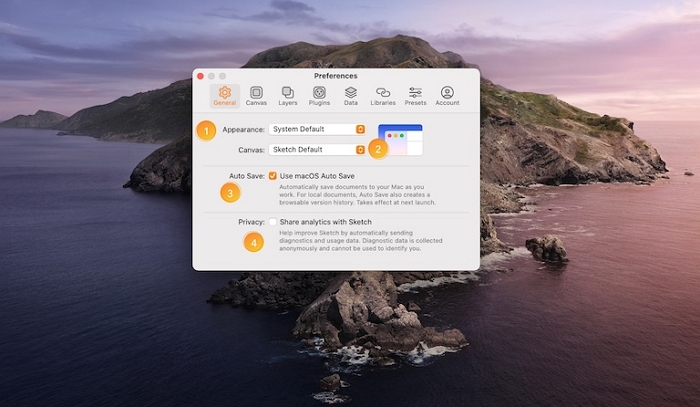Open the General preferences pane
Image resolution: width=700 pixels, height=407 pixels.
225,95
